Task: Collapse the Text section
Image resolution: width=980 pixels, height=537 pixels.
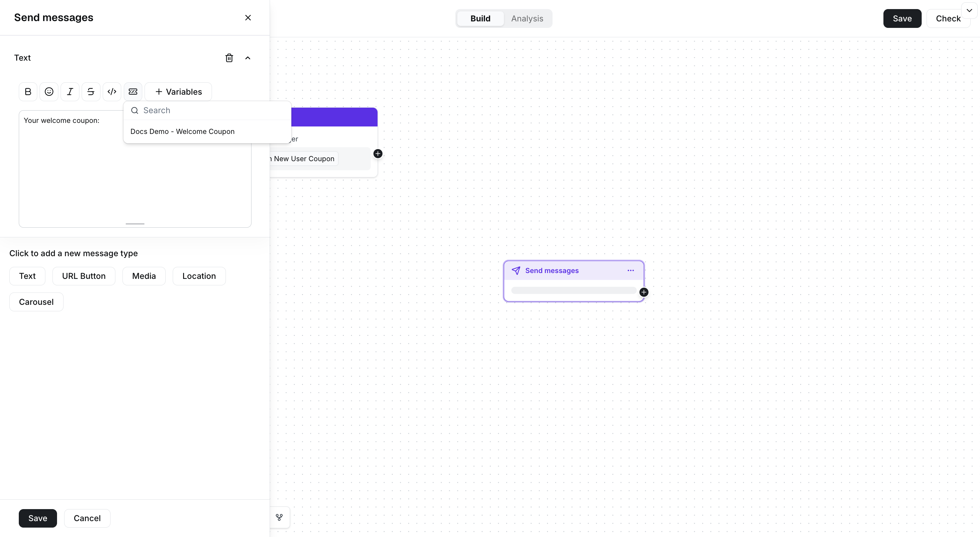Action: pyautogui.click(x=248, y=58)
